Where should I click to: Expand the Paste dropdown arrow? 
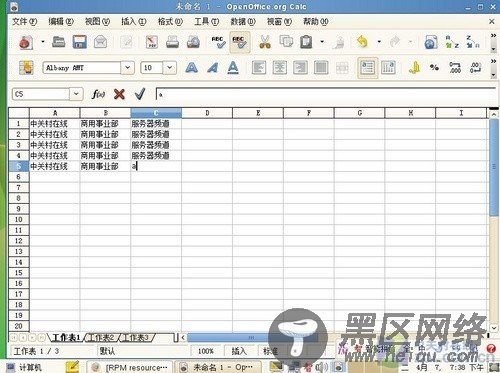tap(322, 42)
